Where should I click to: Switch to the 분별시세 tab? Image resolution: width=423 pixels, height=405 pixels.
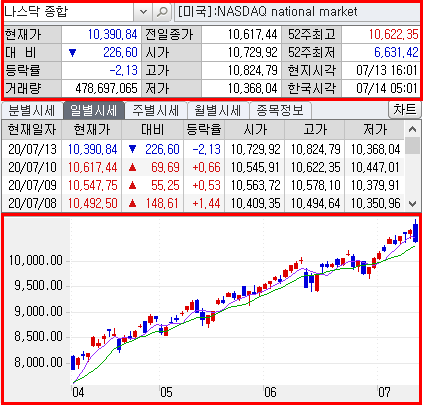click(32, 111)
